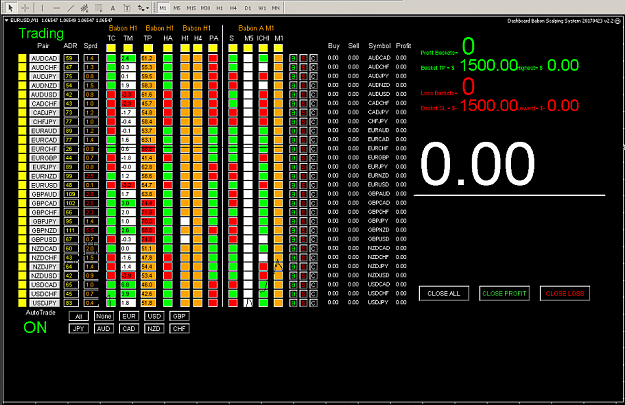Select the All currency filter button

(79, 317)
